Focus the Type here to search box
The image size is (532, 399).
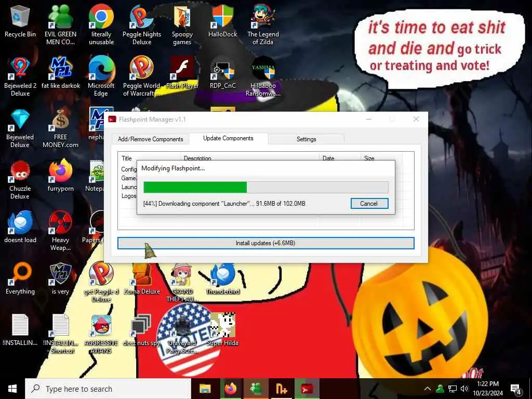pos(108,389)
